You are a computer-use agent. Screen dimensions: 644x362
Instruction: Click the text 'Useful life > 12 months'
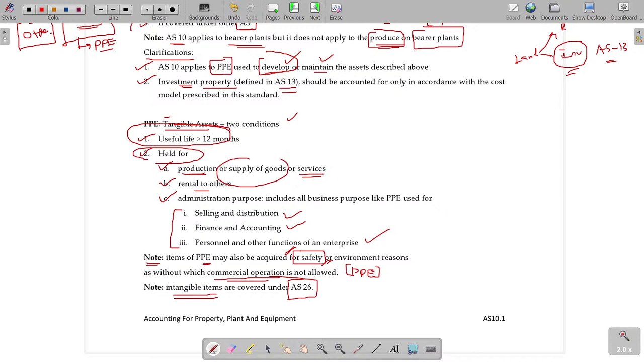click(x=199, y=139)
